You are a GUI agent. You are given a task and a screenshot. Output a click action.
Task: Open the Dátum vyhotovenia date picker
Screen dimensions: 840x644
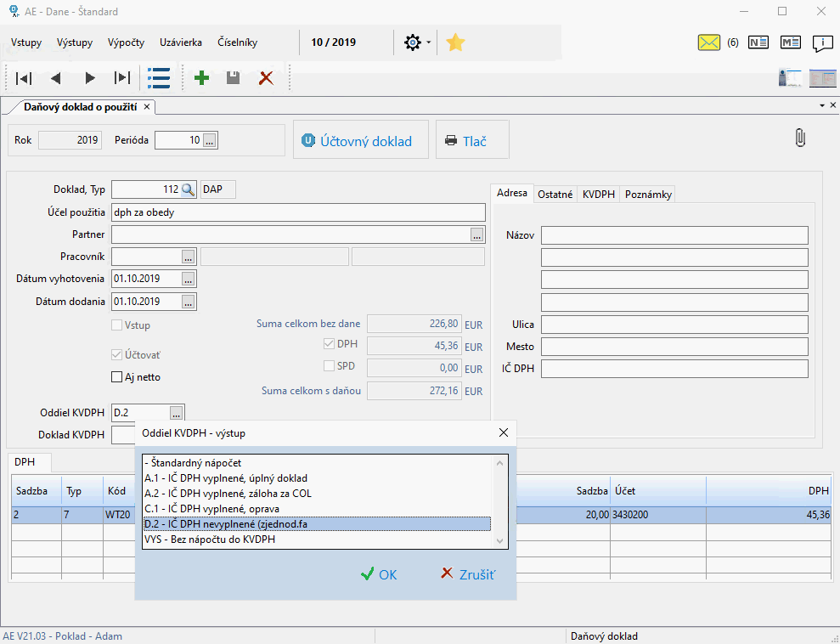tap(188, 279)
